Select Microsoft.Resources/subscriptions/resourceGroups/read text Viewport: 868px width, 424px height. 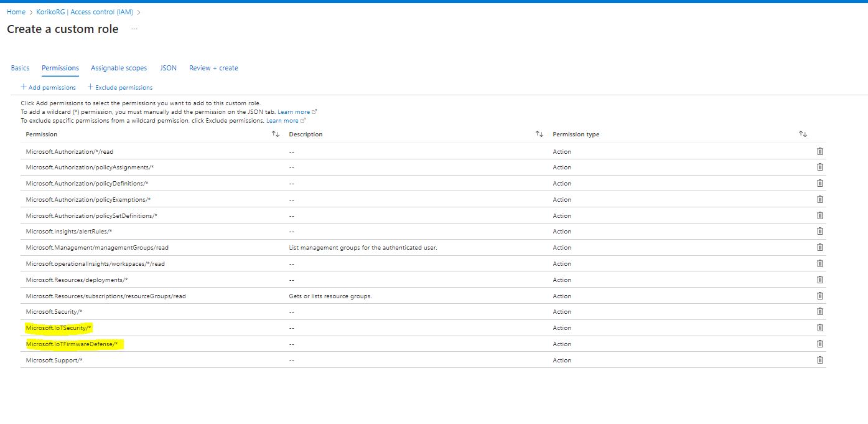pos(106,296)
